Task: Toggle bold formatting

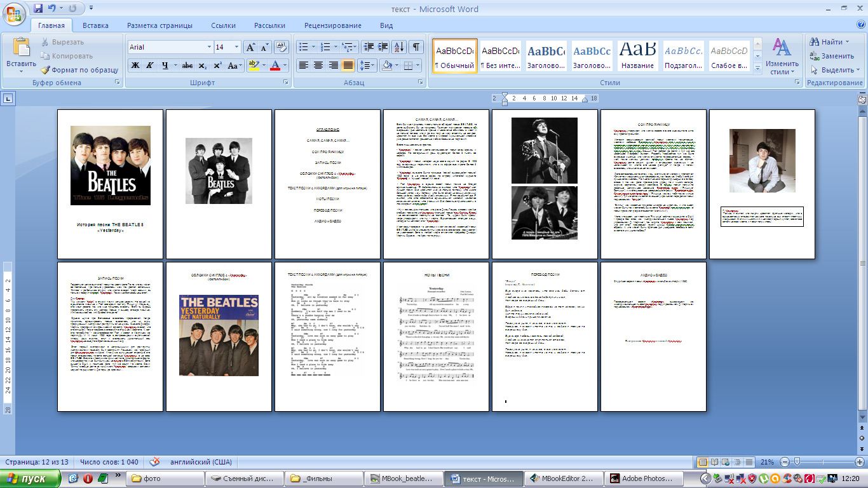Action: pos(135,65)
